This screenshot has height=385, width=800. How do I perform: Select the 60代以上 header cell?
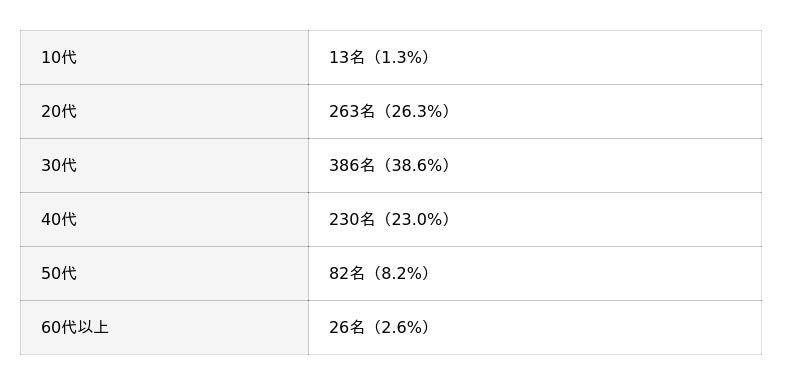click(x=164, y=328)
